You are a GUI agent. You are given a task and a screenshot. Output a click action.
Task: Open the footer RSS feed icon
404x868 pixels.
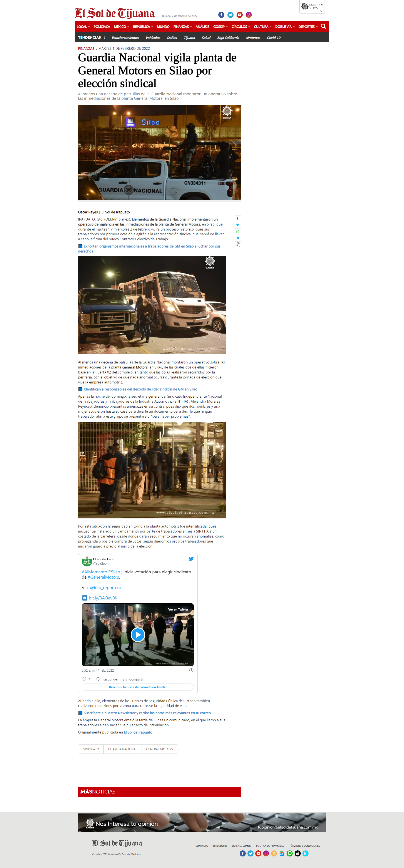[x=274, y=853]
